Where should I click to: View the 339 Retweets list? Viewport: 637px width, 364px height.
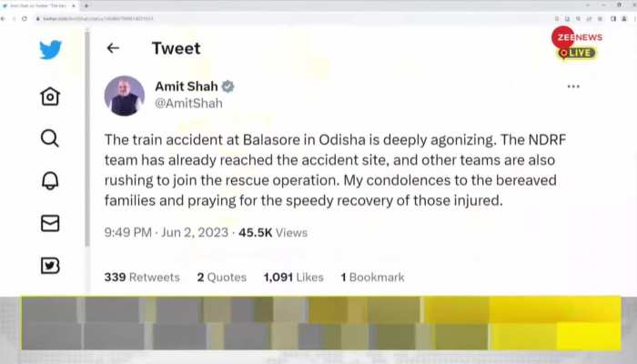142,277
